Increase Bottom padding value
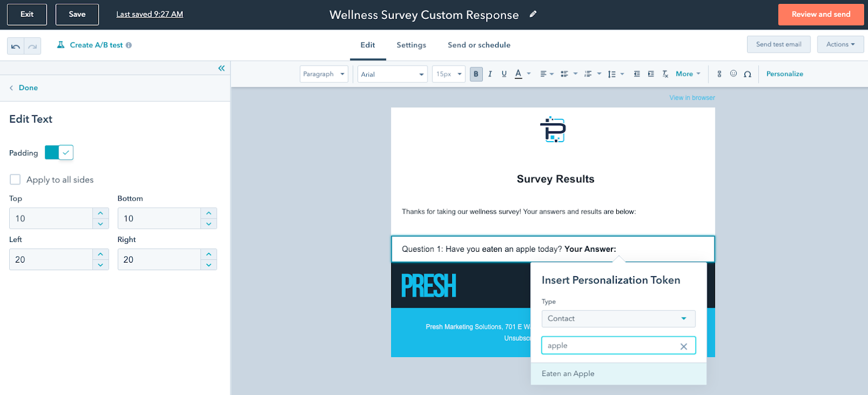 tap(209, 213)
